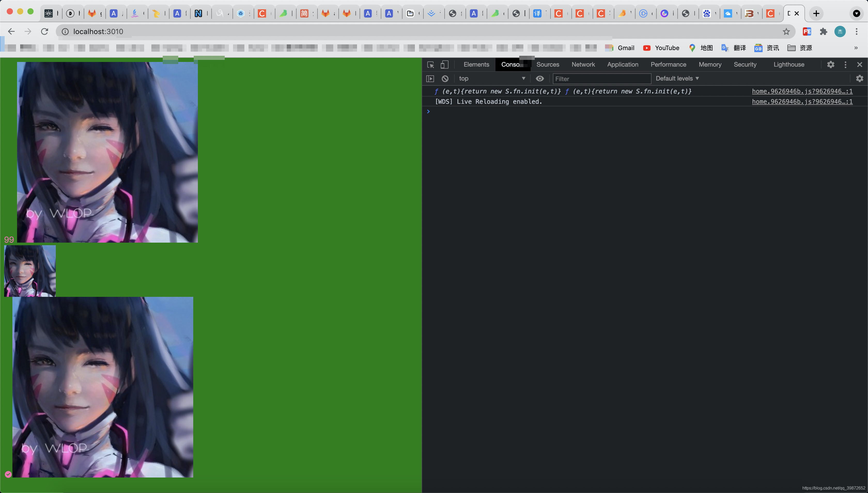
Task: Click the browser back arrow
Action: click(11, 31)
